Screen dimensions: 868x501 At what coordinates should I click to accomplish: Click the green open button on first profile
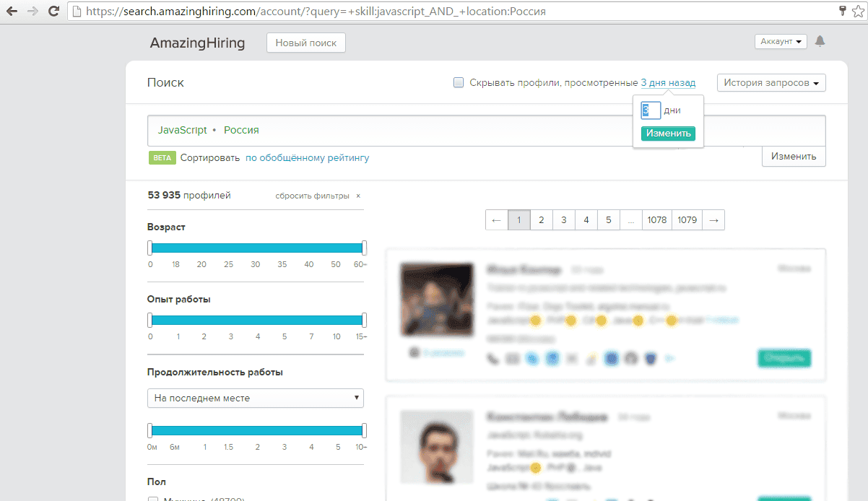[784, 358]
